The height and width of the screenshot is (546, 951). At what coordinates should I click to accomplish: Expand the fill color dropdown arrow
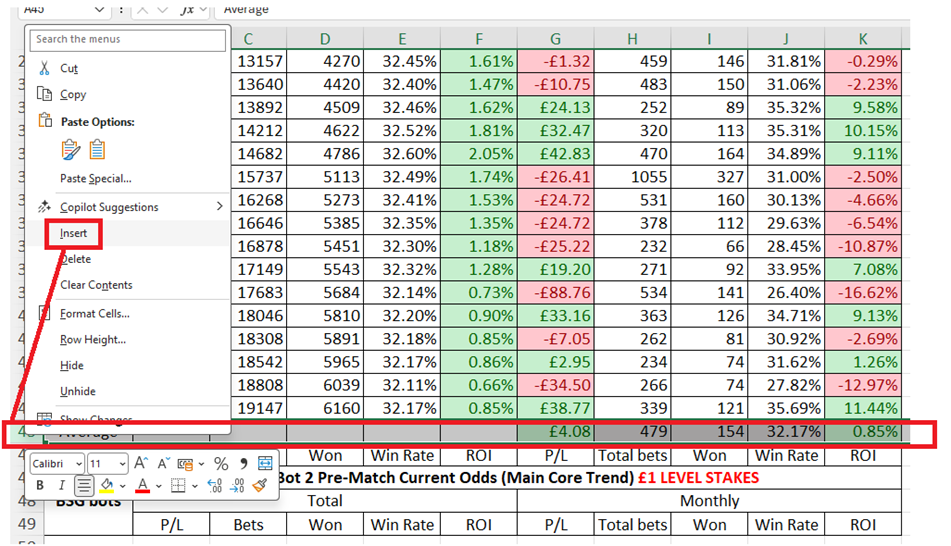tap(123, 486)
